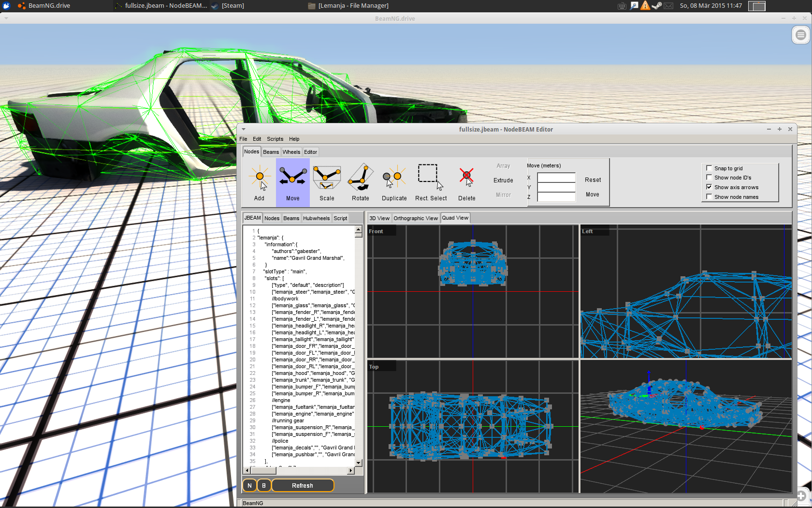
Task: Click the clock showing So, 08 Mär 2015
Action: pyautogui.click(x=710, y=6)
